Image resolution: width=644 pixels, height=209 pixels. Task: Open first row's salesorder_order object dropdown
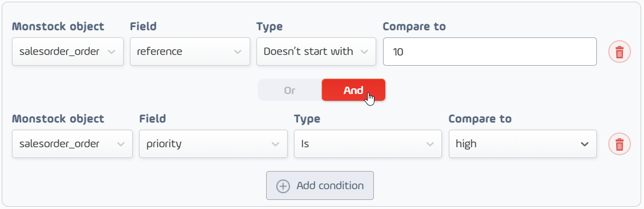pyautogui.click(x=68, y=52)
